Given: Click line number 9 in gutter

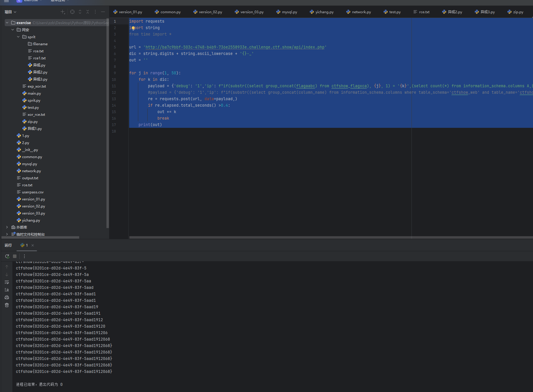Looking at the screenshot, I should point(115,73).
